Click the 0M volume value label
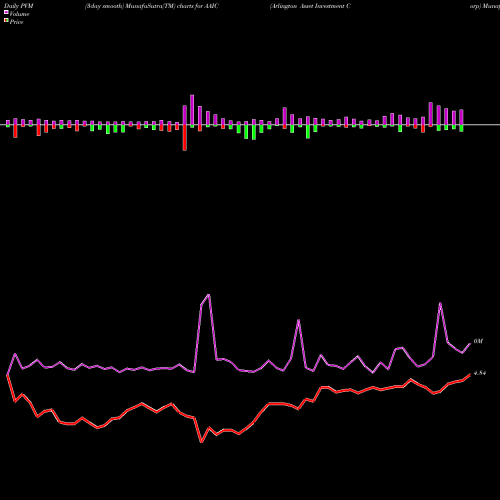 (478, 341)
